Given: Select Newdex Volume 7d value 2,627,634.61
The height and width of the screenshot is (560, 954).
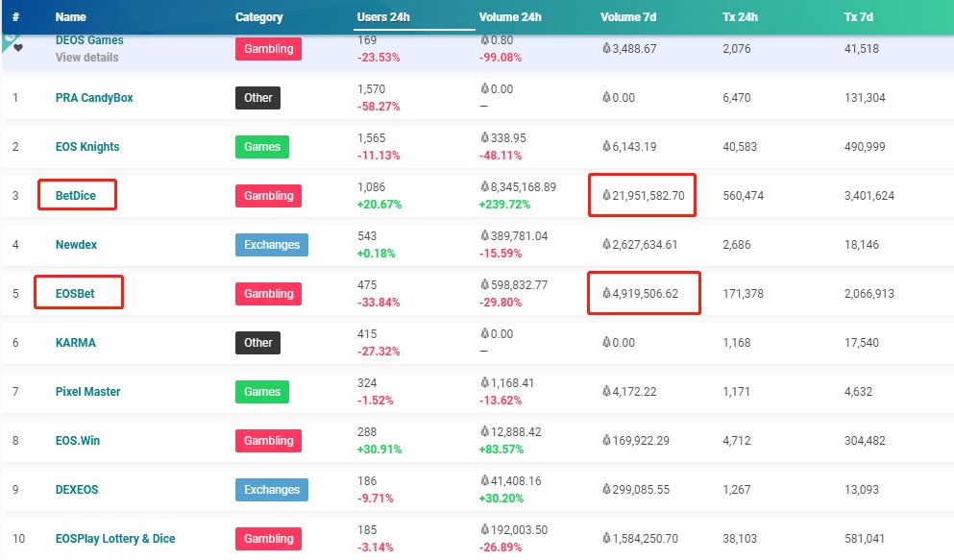Looking at the screenshot, I should tap(640, 244).
